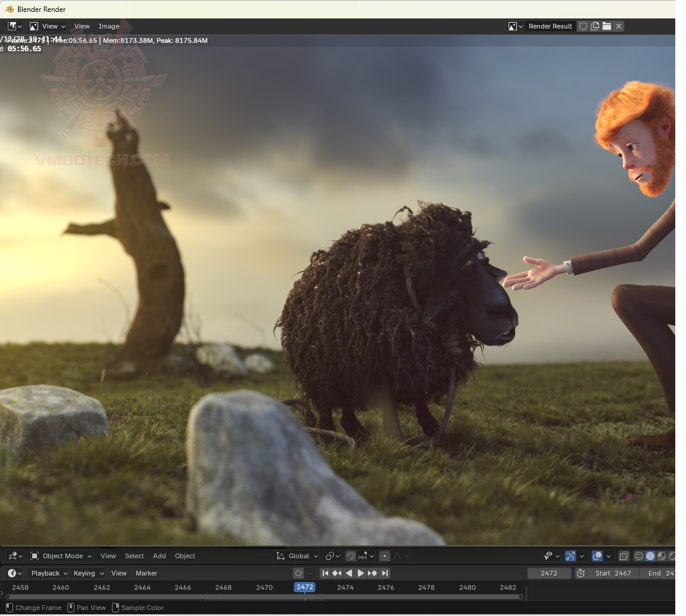Click the Render Result image name field

tap(550, 26)
